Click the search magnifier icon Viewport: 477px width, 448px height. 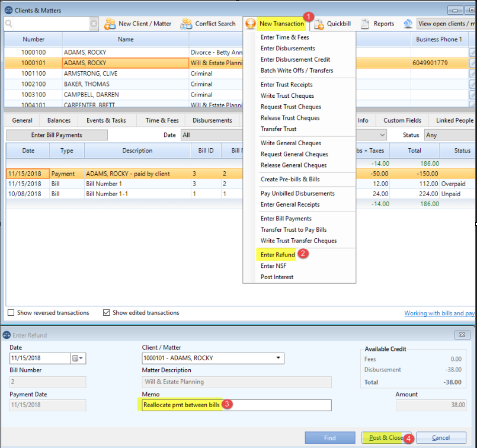click(9, 24)
